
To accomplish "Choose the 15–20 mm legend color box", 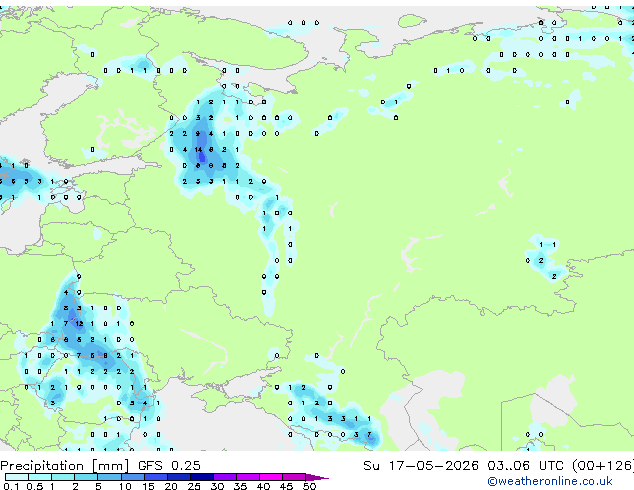I will coord(155,477).
